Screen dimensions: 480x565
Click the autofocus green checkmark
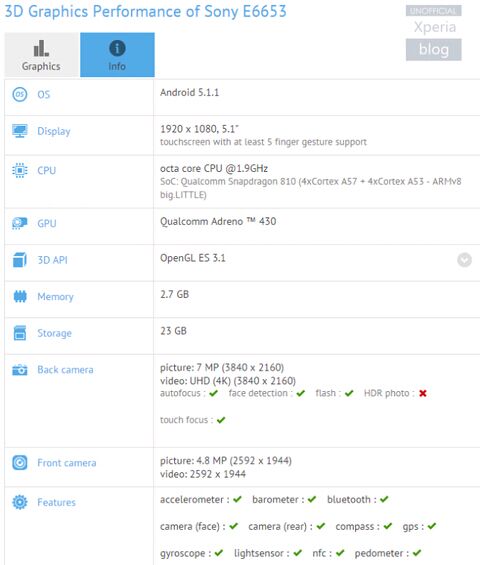(x=213, y=393)
